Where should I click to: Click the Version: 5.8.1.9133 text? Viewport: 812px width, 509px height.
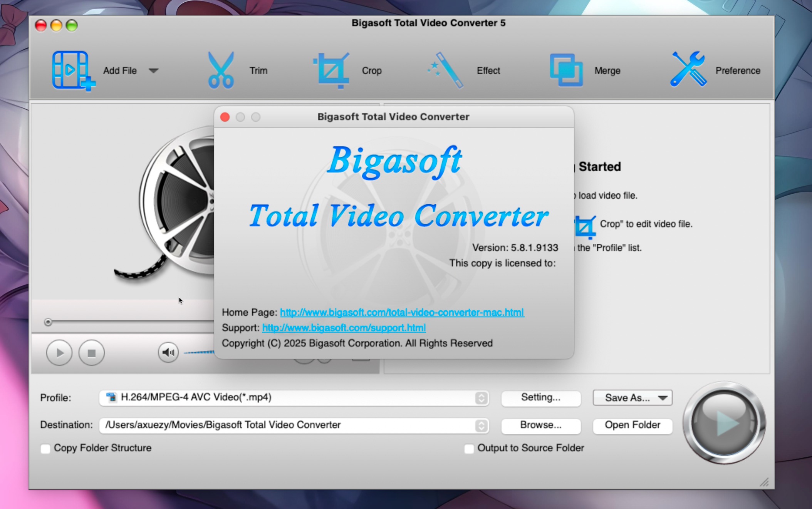(515, 248)
